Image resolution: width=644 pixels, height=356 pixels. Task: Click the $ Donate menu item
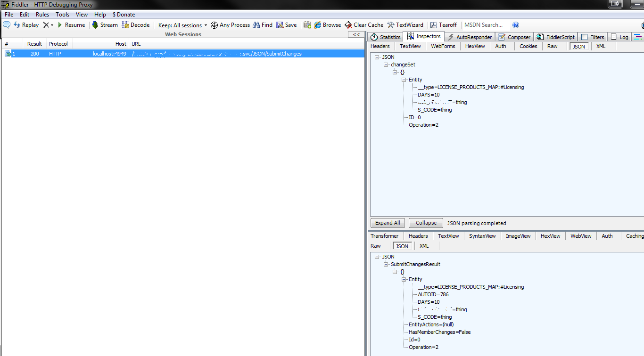pos(124,15)
